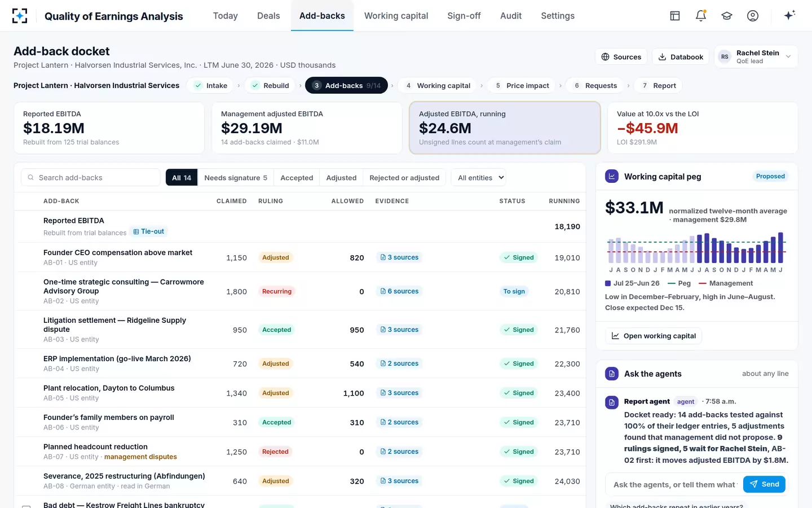
Task: Open the notifications bell
Action: pyautogui.click(x=701, y=16)
